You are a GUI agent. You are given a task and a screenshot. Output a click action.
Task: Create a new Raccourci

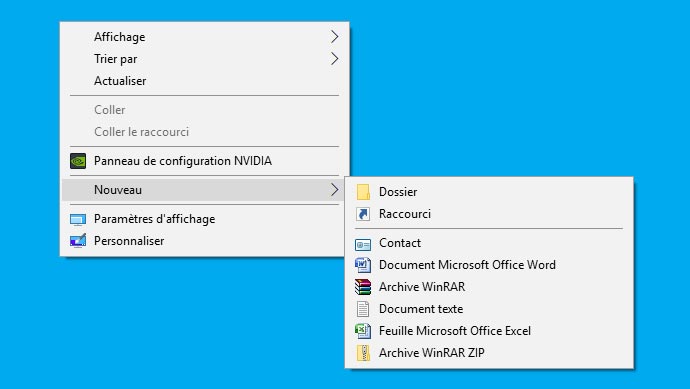click(489, 214)
